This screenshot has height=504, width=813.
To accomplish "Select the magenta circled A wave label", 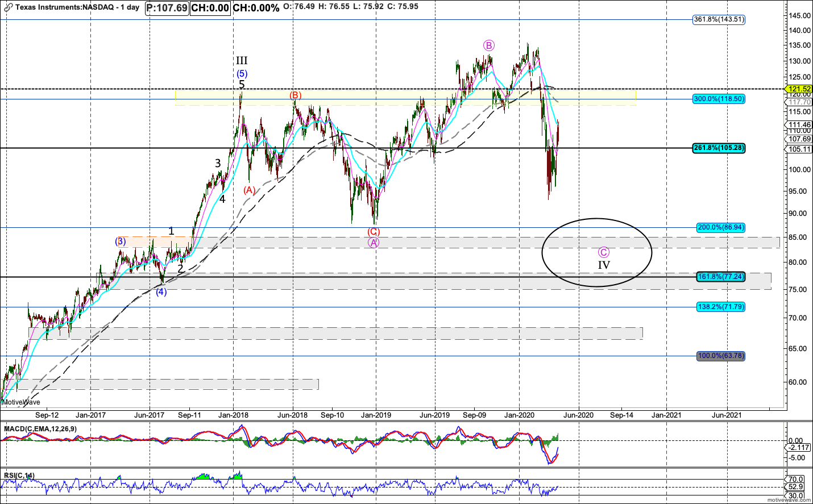I will 373,243.
